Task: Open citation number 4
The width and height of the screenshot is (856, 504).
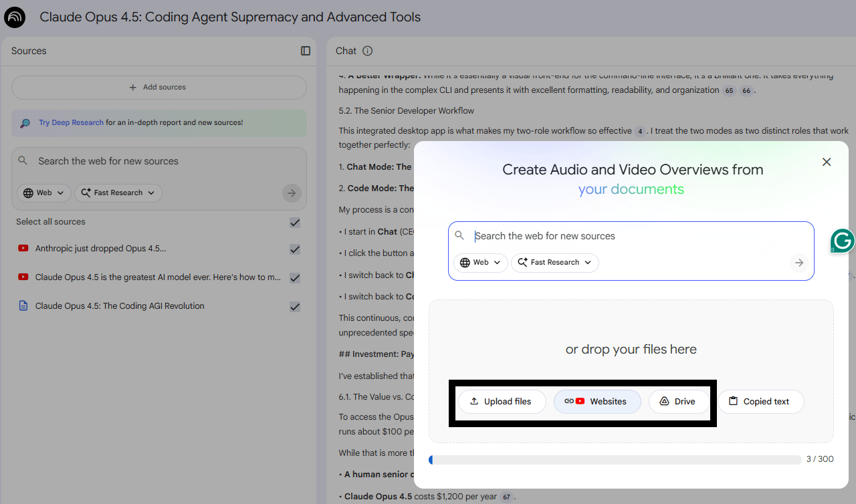Action: tap(640, 132)
